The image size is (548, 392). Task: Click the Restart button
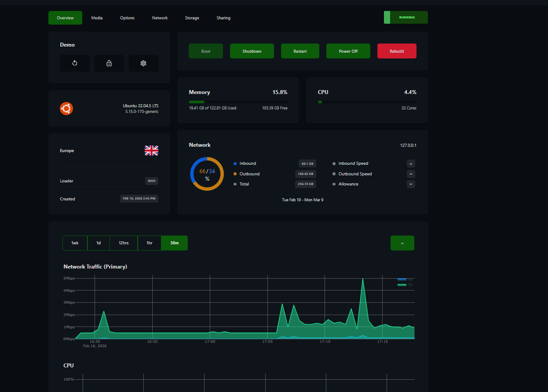[300, 51]
